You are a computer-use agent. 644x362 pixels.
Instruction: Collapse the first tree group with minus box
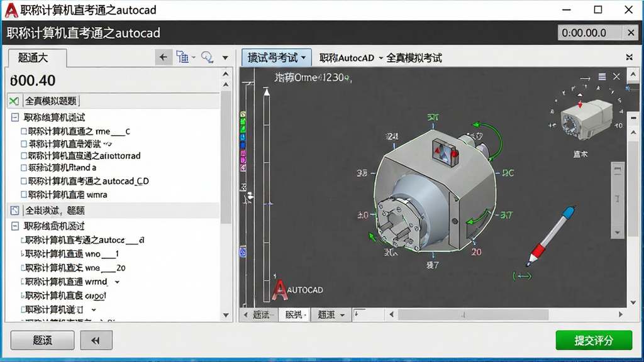(15, 118)
